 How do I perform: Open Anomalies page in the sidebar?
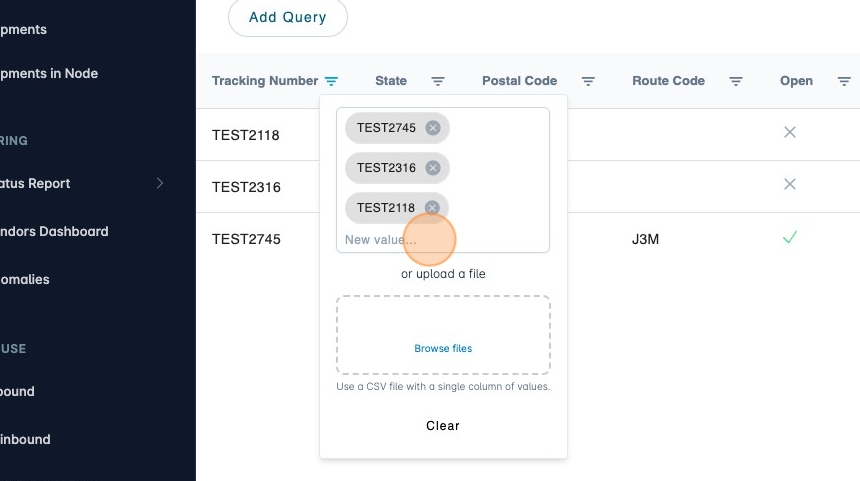coord(24,279)
